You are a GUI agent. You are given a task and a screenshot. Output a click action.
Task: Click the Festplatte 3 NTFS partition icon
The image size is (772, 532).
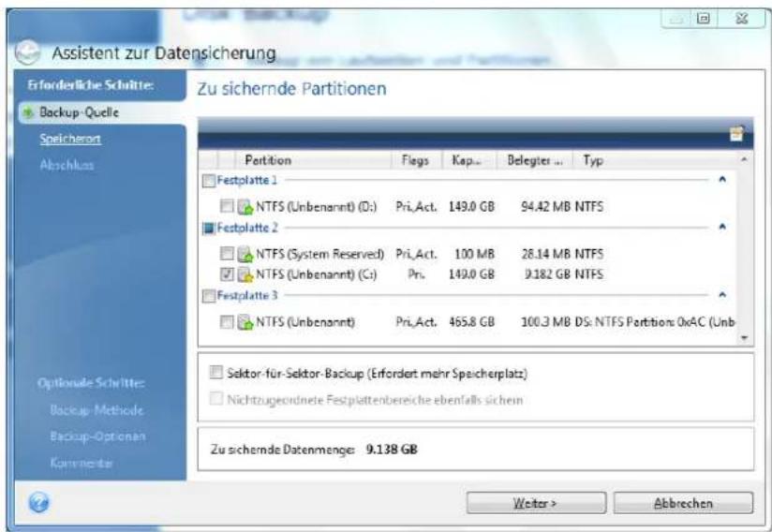pyautogui.click(x=245, y=322)
